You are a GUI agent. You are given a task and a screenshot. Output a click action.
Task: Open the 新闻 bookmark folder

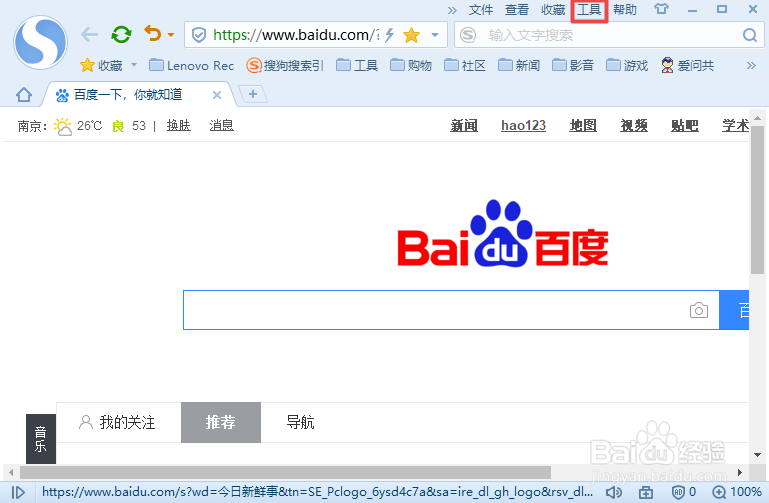tap(519, 65)
